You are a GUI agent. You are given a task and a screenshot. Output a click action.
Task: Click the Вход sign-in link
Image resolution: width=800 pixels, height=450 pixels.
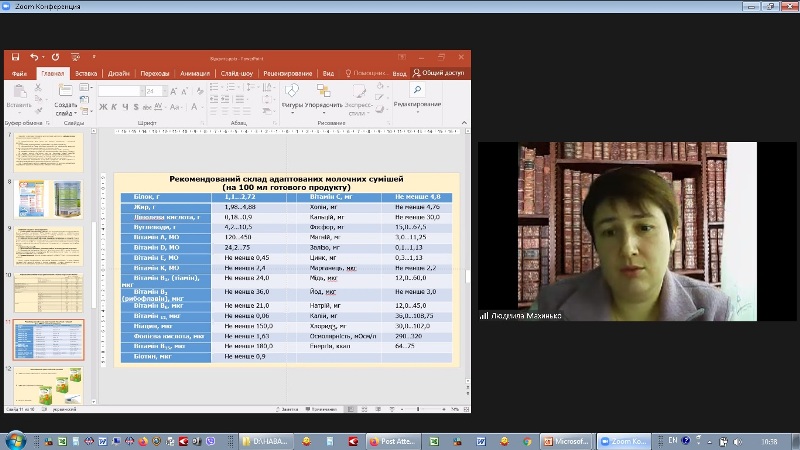(400, 73)
